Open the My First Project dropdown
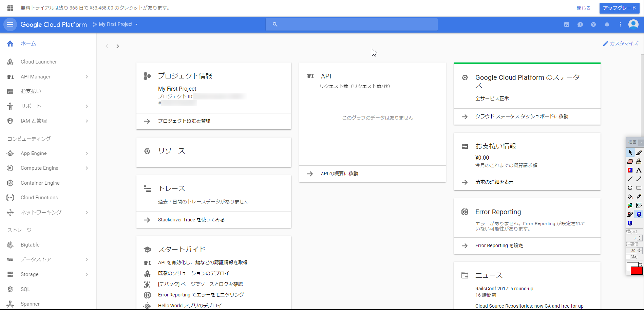644x310 pixels. (x=115, y=24)
